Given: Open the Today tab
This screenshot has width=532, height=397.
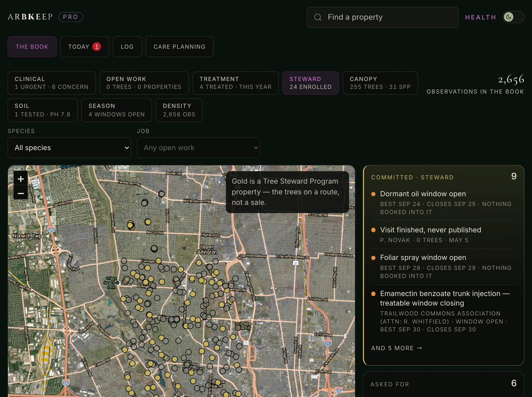Looking at the screenshot, I should pyautogui.click(x=85, y=47).
